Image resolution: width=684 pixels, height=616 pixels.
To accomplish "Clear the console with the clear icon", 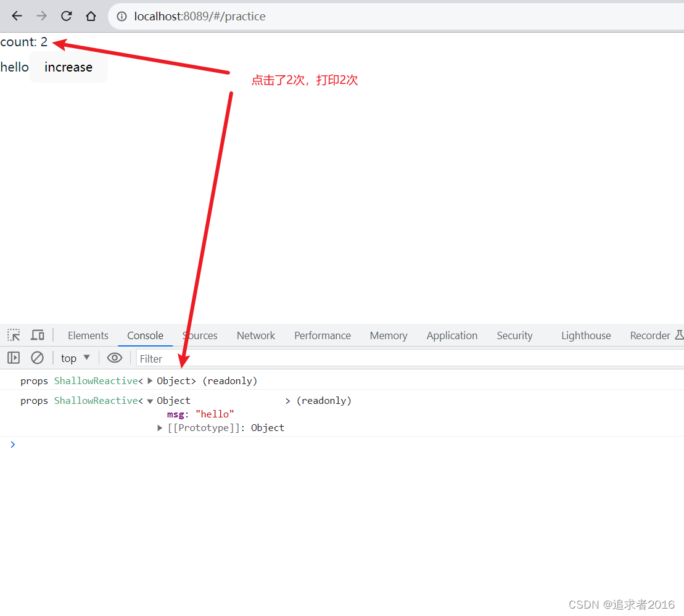I will [x=37, y=358].
